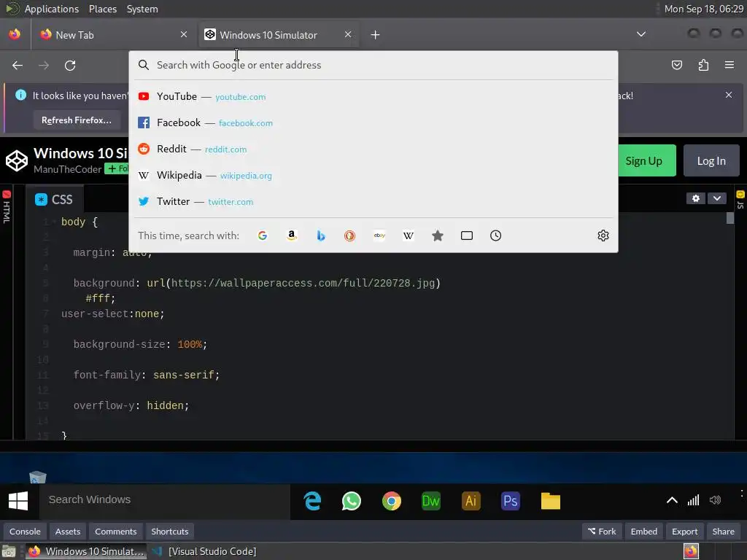The width and height of the screenshot is (747, 560).
Task: Select Reddit suggestion
Action: click(373, 149)
